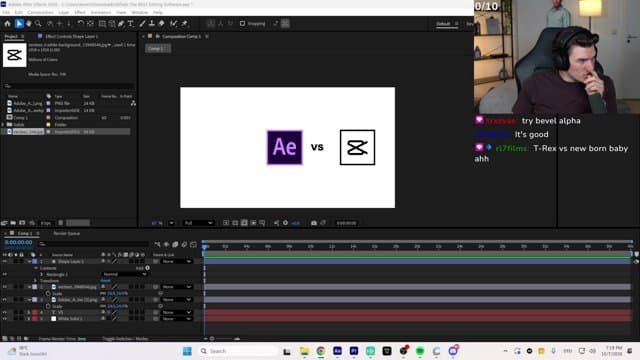
Task: Click the red label swatch of VS layer
Action: tap(35, 312)
